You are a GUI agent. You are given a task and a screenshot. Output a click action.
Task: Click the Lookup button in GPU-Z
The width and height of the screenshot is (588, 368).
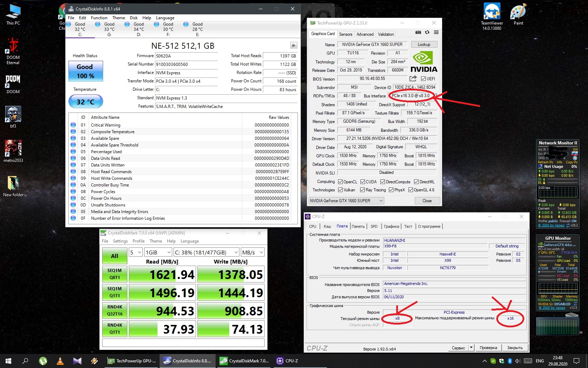424,45
